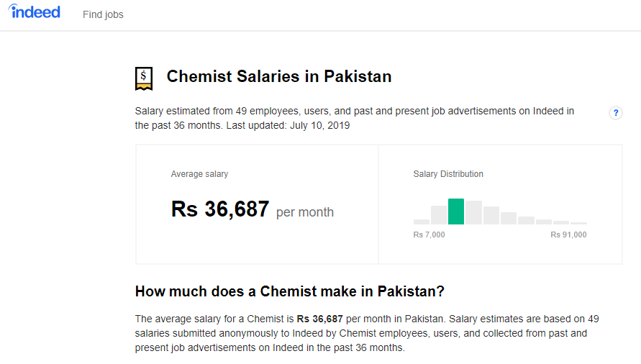This screenshot has width=641, height=364.
Task: Click the Salary Distribution label
Action: pos(448,174)
